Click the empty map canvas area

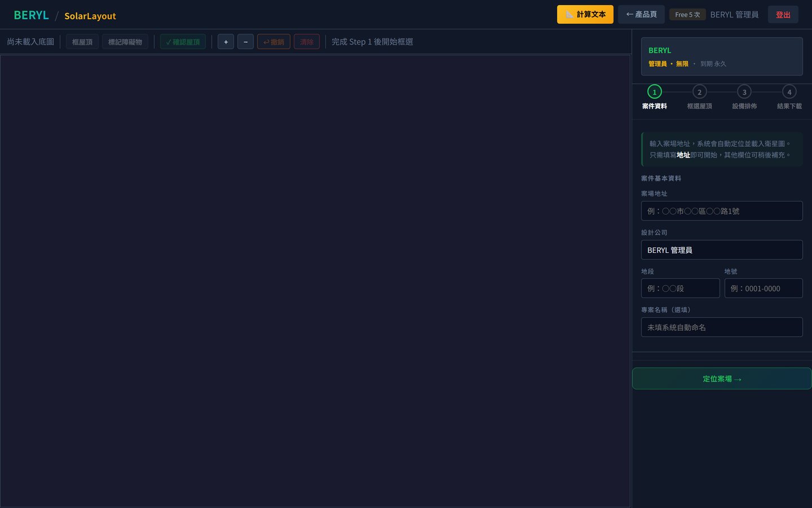[315, 281]
